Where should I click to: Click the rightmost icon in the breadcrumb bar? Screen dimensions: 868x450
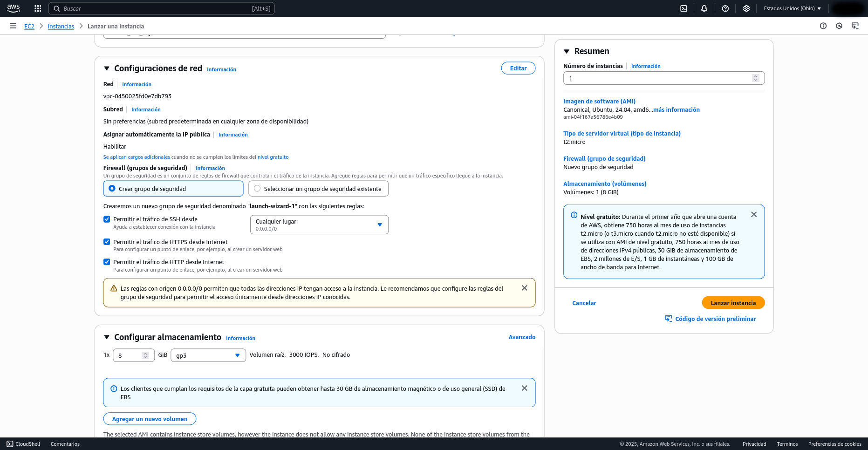tap(855, 26)
